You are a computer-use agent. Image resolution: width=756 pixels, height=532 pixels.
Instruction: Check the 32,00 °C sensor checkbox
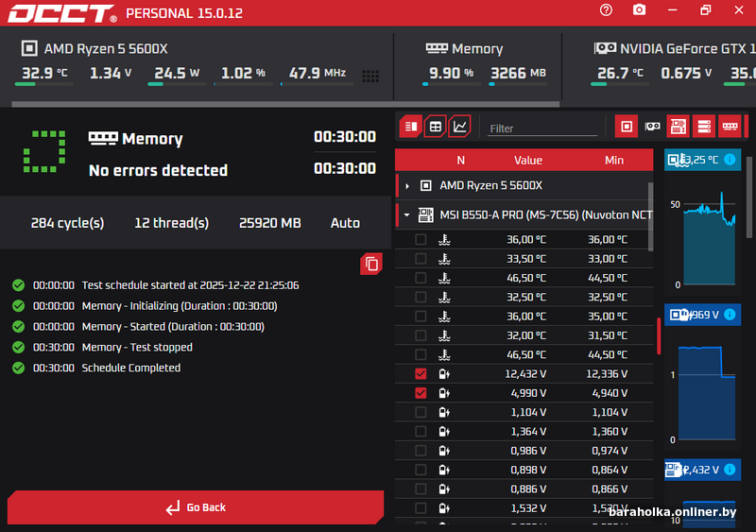coord(421,335)
